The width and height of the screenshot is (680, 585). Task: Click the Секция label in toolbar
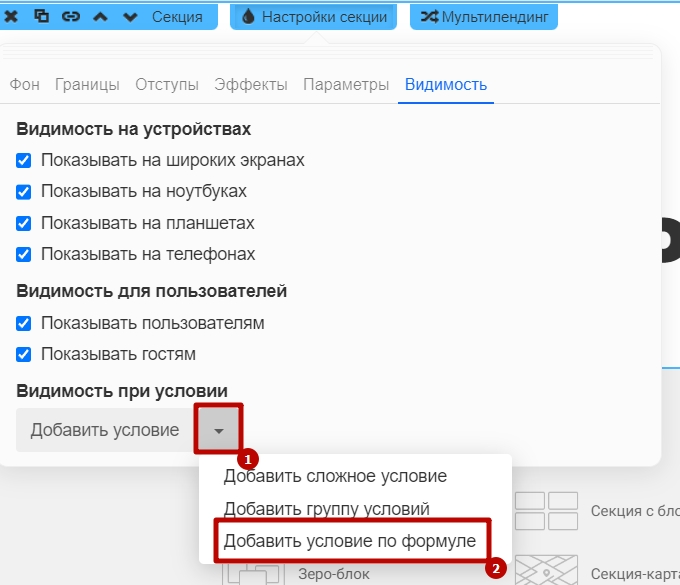(177, 17)
